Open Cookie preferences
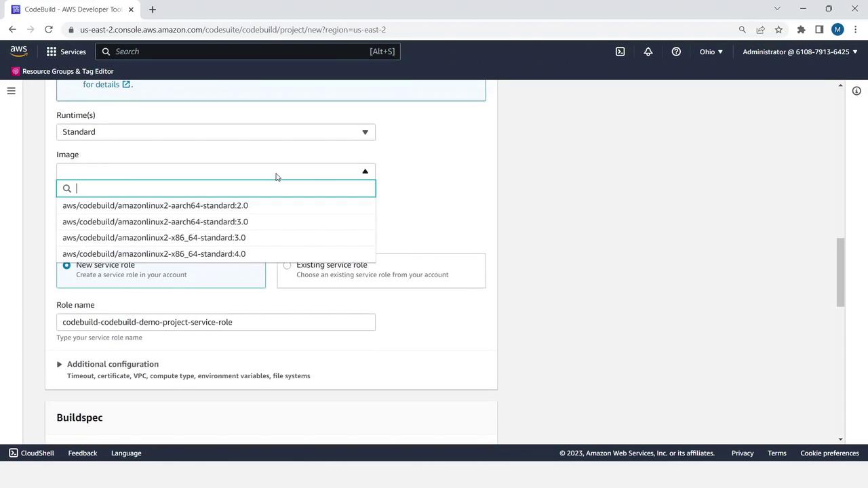 (829, 453)
